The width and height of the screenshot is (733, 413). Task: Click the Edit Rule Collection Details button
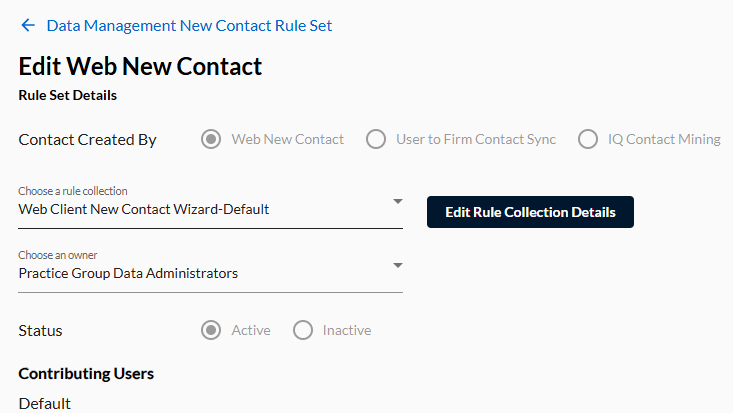coord(530,212)
